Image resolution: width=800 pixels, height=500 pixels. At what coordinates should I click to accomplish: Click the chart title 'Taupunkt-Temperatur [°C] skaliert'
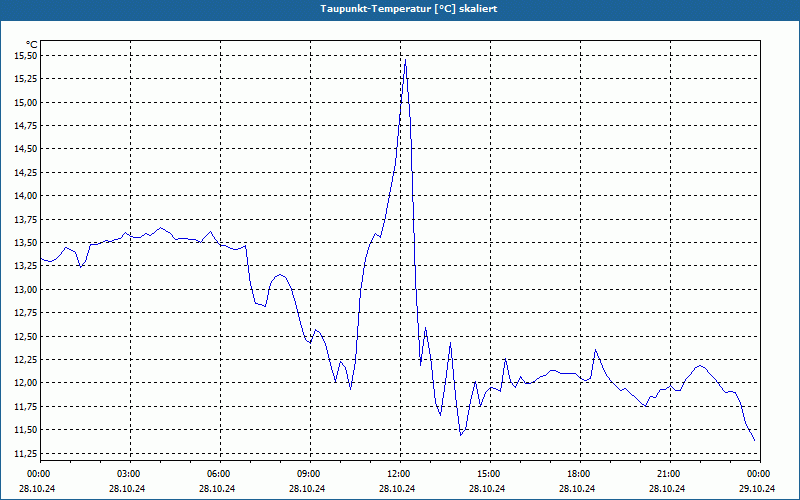click(409, 9)
